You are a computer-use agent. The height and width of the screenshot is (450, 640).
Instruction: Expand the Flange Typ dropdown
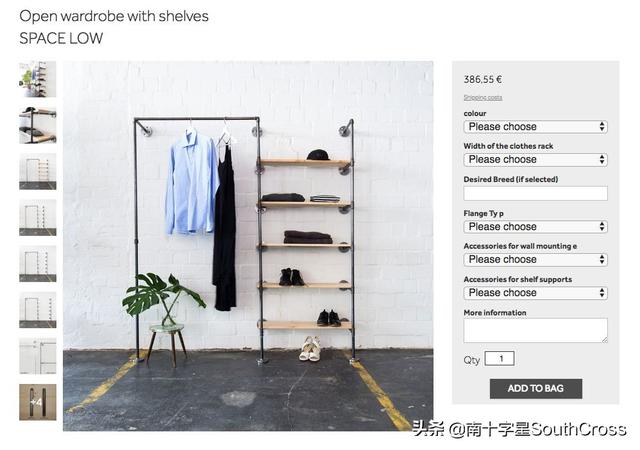[535, 227]
